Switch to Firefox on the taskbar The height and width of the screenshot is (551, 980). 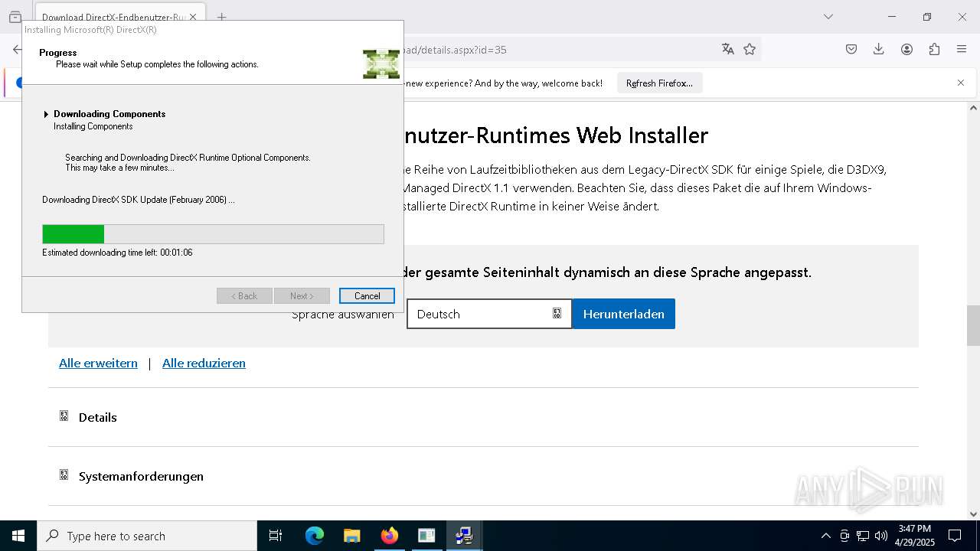(389, 536)
